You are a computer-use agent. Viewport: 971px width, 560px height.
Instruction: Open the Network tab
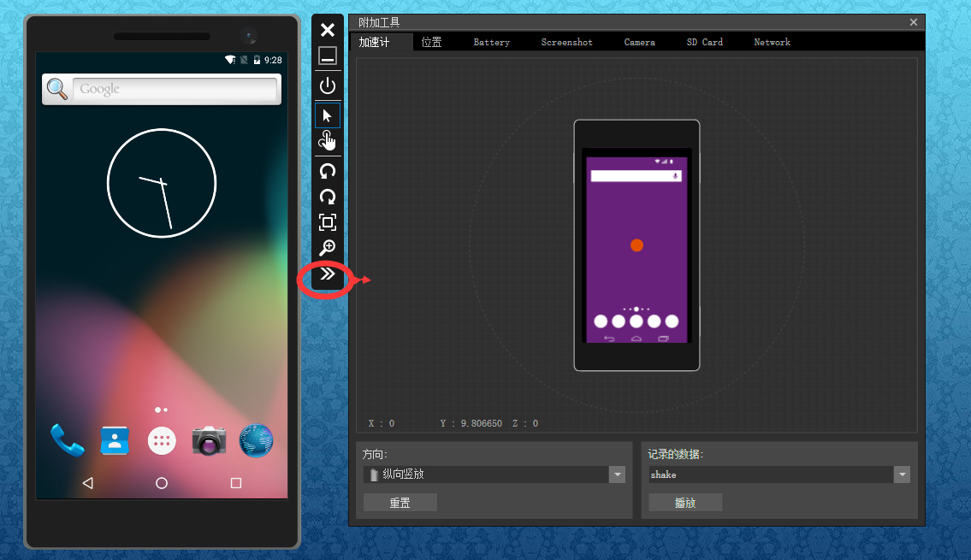[773, 42]
